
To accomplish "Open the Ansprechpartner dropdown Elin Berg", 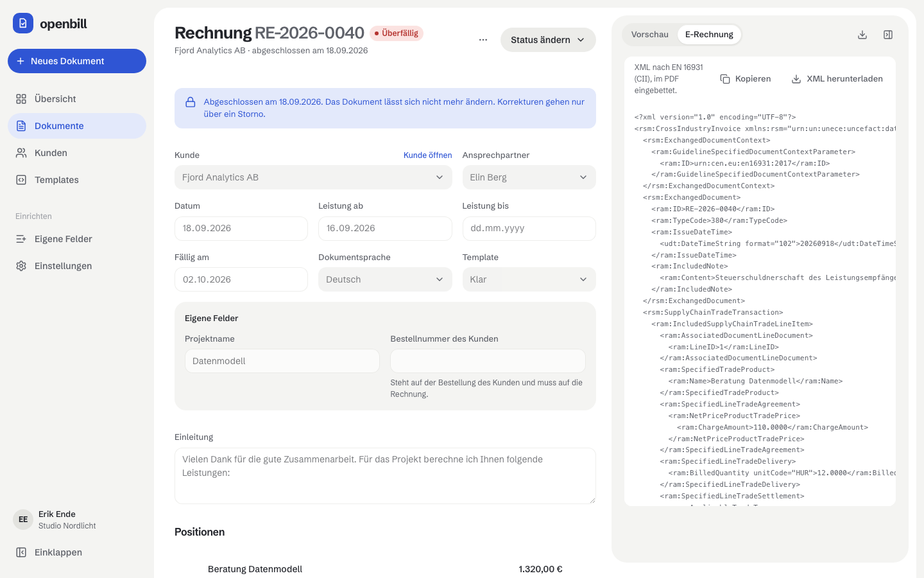I will pyautogui.click(x=529, y=177).
